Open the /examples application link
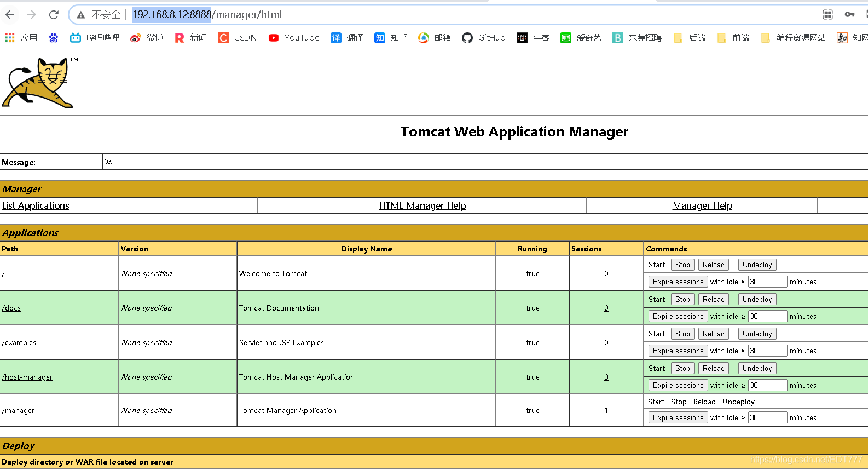 click(19, 342)
